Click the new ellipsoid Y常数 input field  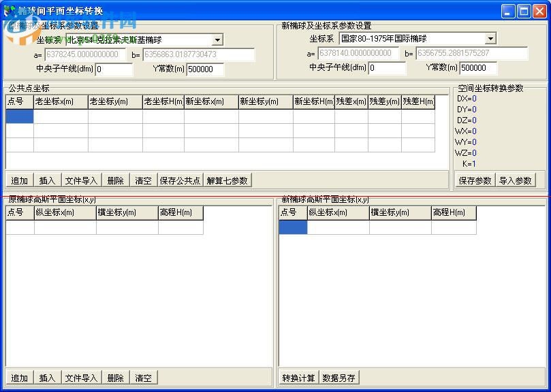[478, 68]
